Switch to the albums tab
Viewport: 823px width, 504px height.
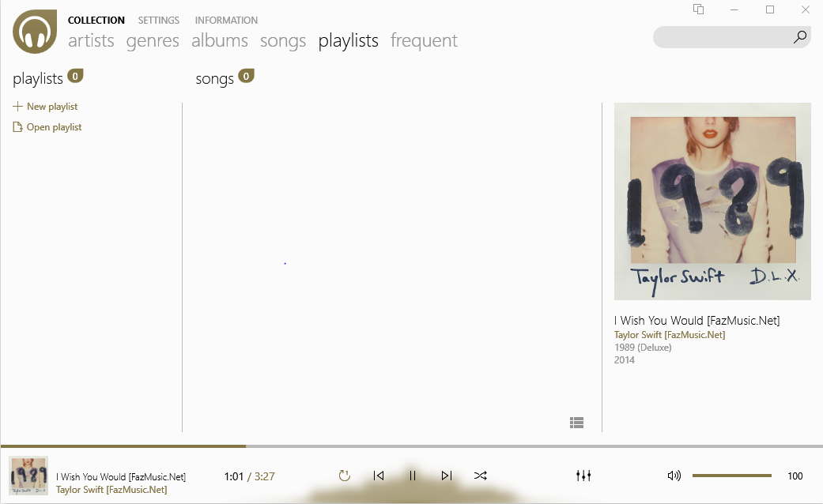(220, 40)
